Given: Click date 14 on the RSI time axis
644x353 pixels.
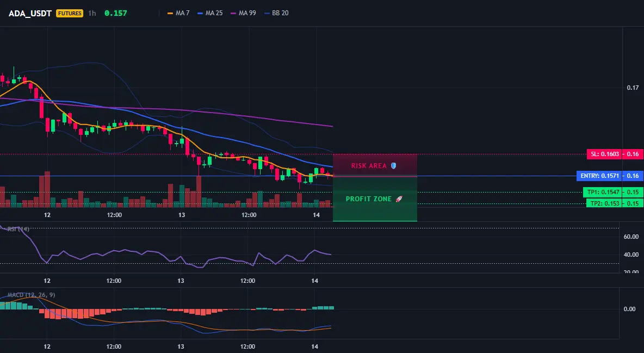Looking at the screenshot, I should (x=314, y=281).
